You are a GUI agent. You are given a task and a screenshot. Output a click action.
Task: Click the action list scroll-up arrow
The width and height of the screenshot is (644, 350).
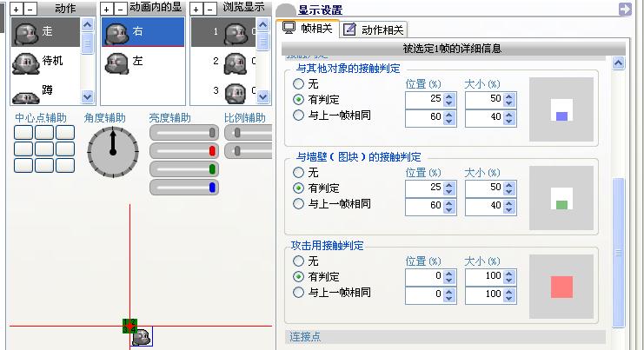87,25
